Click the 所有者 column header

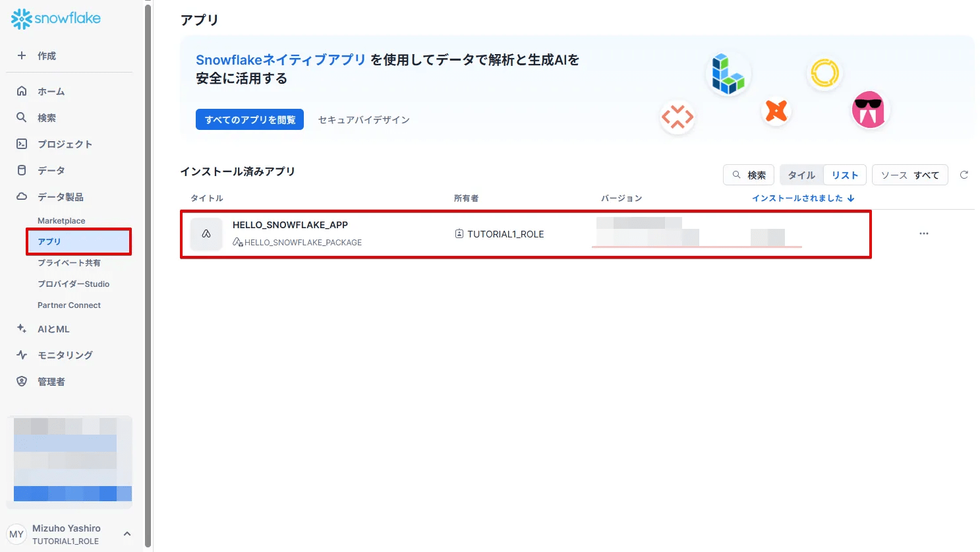coord(466,198)
